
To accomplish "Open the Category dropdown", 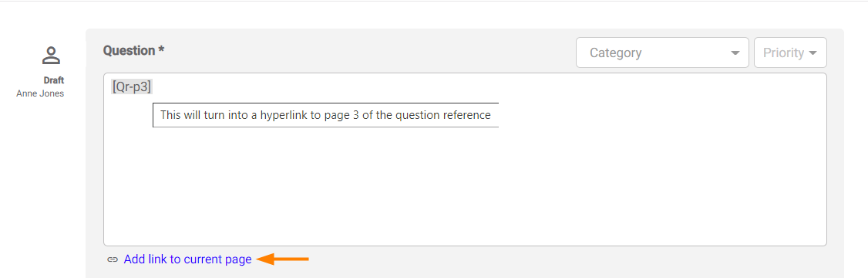I will [662, 53].
